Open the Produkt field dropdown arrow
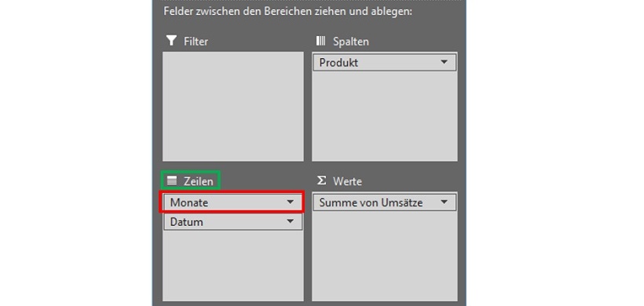 click(x=444, y=62)
